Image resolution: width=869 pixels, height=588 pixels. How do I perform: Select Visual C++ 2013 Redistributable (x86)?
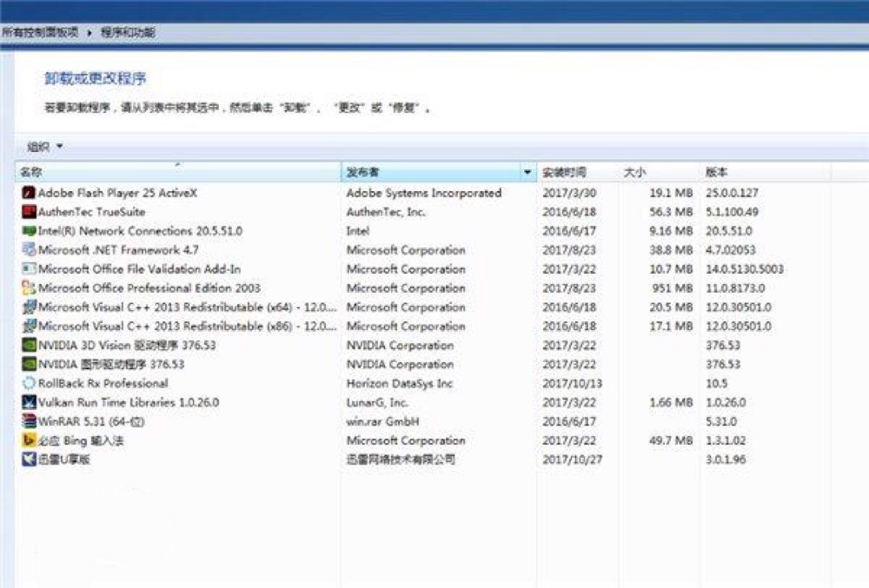(187, 326)
